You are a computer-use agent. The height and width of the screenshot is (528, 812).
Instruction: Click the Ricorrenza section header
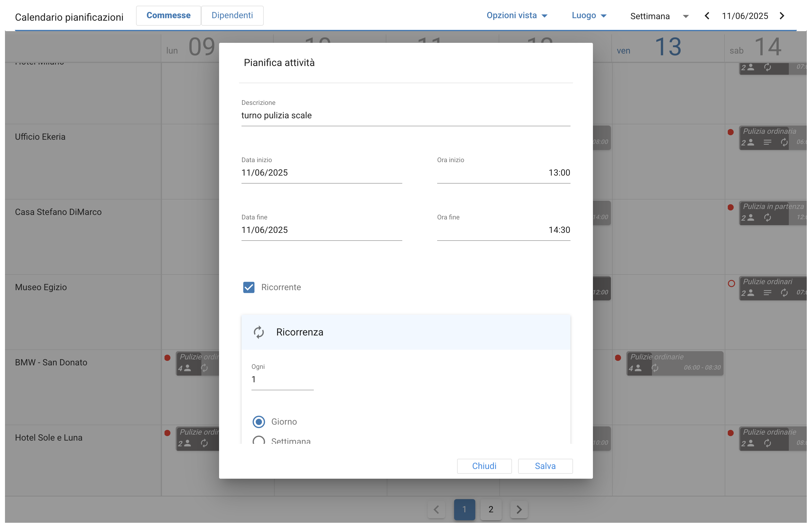click(406, 332)
